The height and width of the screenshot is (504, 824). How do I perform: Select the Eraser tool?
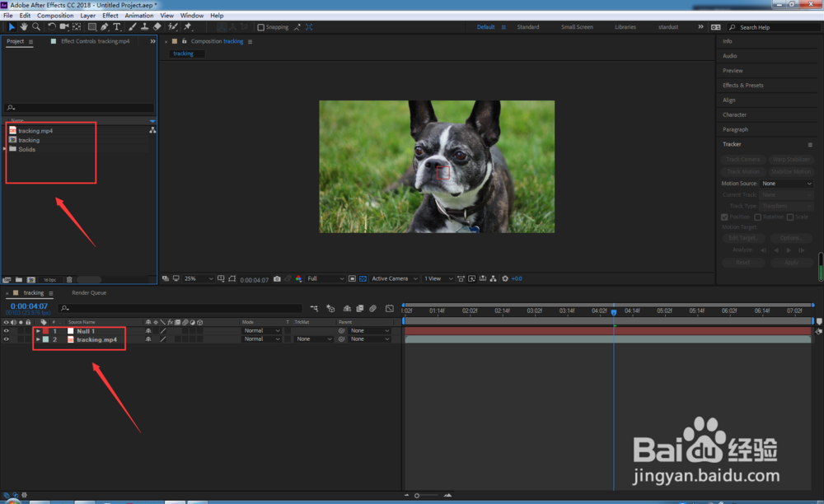click(157, 27)
